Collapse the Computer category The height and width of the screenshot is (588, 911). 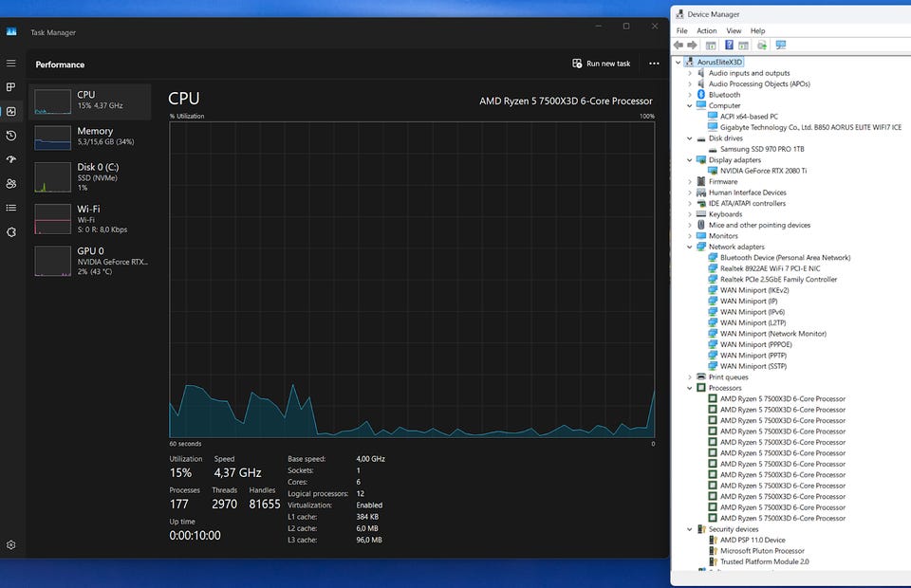coord(690,105)
